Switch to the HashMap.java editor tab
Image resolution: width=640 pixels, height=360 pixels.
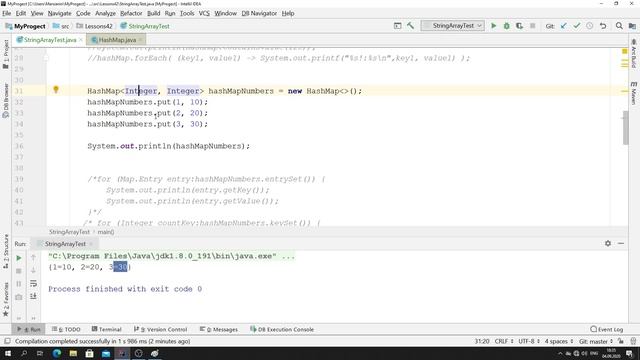click(117, 40)
